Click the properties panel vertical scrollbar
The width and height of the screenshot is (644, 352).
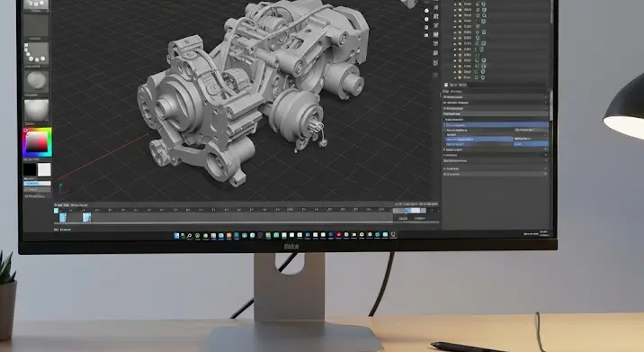click(x=550, y=106)
